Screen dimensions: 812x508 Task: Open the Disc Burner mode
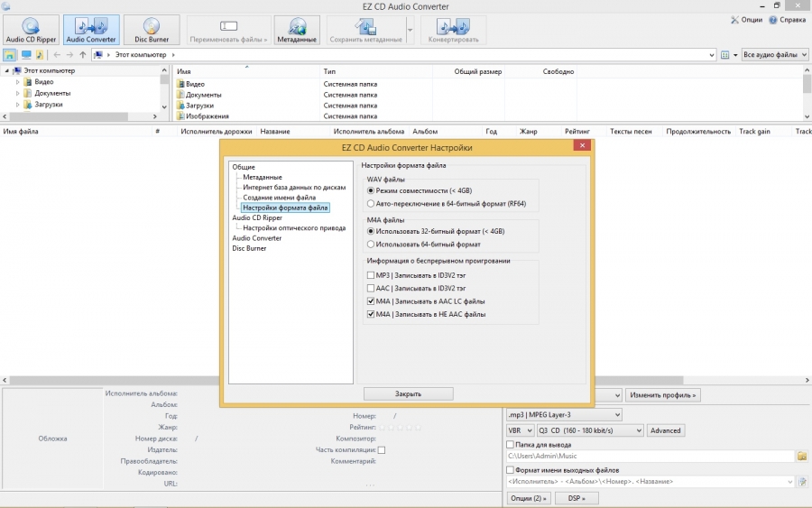point(151,30)
